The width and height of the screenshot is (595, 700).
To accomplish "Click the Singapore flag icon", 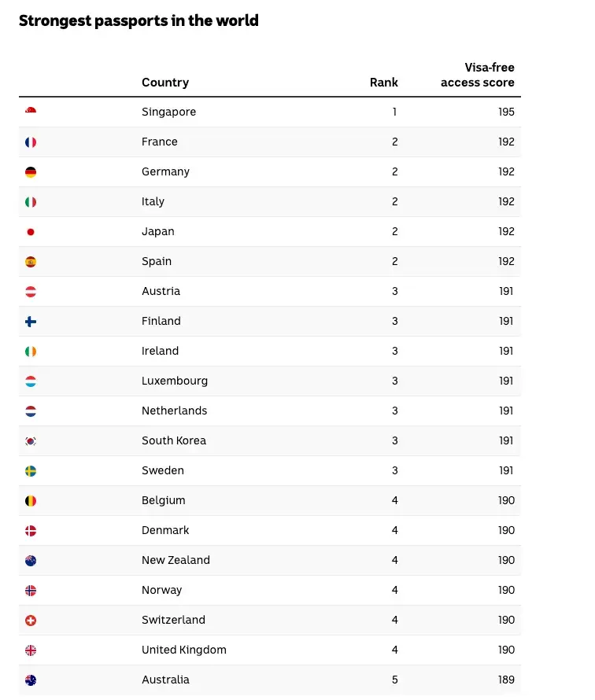I will point(31,112).
